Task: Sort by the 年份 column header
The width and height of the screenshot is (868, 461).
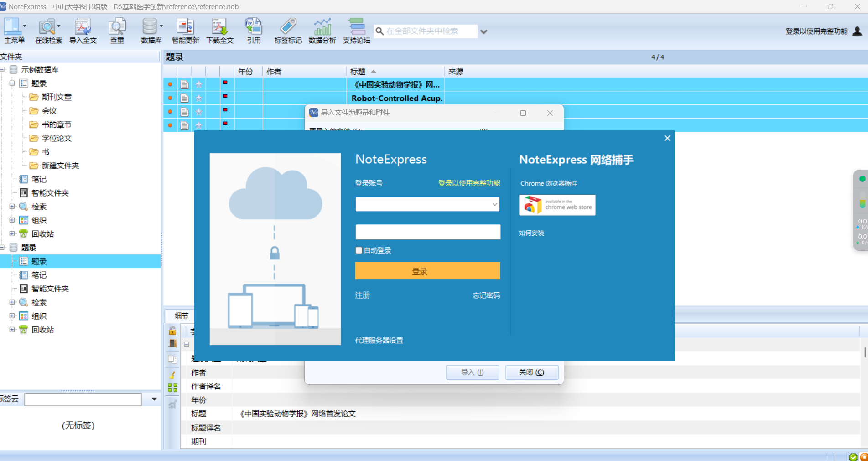Action: tap(248, 72)
